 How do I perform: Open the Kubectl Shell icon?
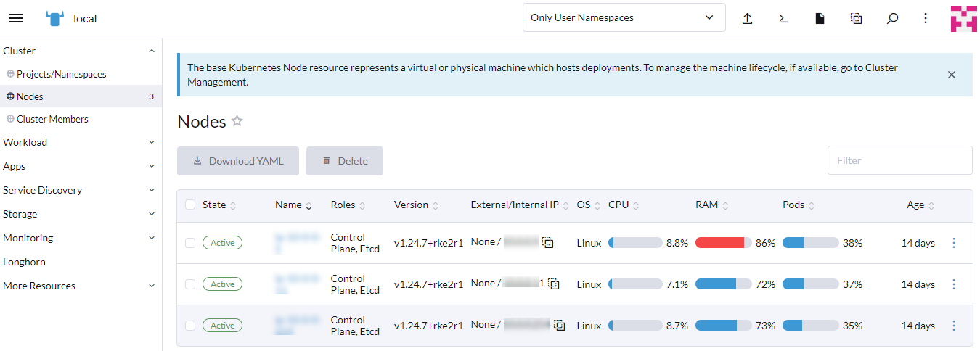tap(783, 18)
